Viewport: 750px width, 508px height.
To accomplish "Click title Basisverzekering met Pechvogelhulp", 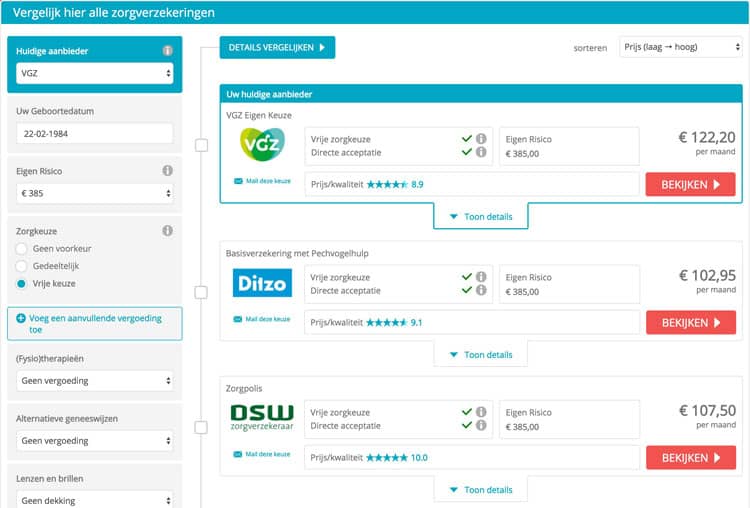I will (297, 253).
